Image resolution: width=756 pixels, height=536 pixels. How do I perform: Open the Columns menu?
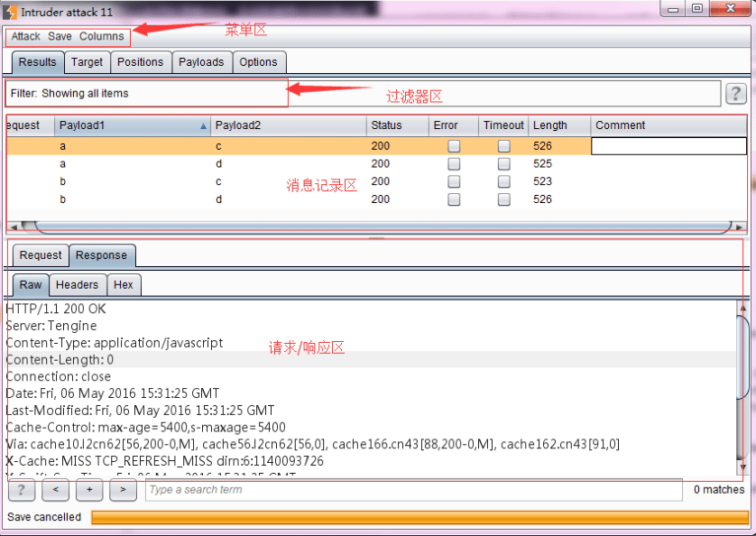click(101, 36)
